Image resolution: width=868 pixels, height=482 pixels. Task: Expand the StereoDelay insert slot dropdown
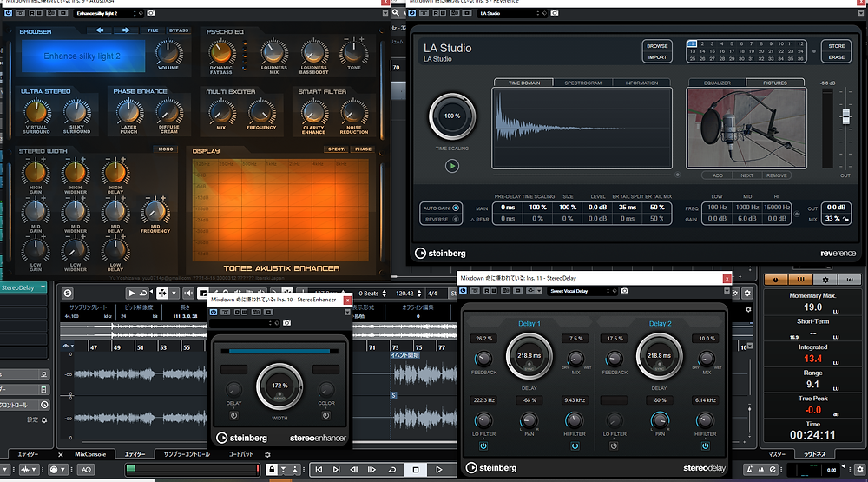tap(43, 287)
